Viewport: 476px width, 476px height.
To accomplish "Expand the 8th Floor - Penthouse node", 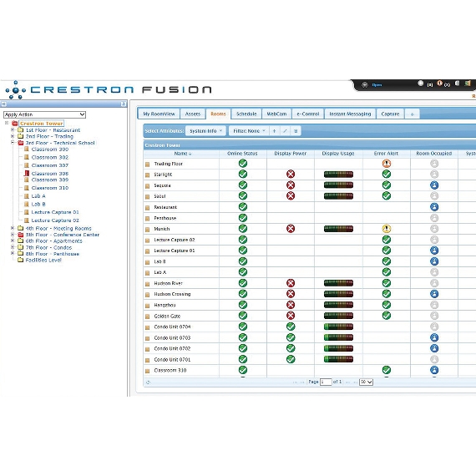I will [x=13, y=253].
